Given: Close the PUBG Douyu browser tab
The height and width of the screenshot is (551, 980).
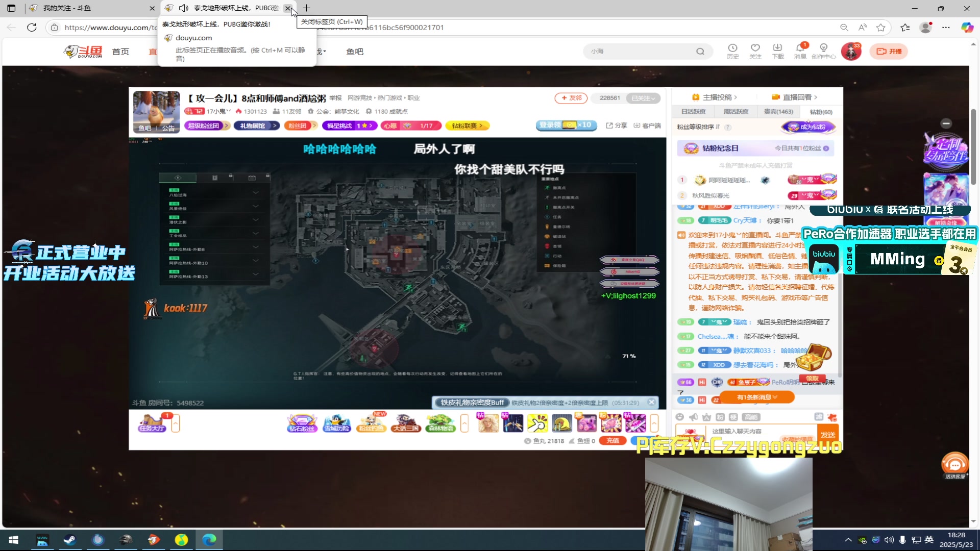Looking at the screenshot, I should click(288, 8).
